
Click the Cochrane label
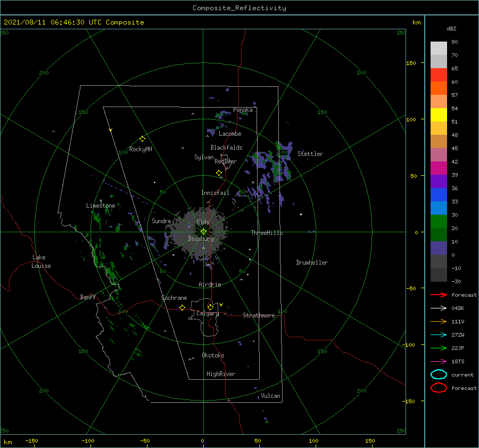coord(174,298)
